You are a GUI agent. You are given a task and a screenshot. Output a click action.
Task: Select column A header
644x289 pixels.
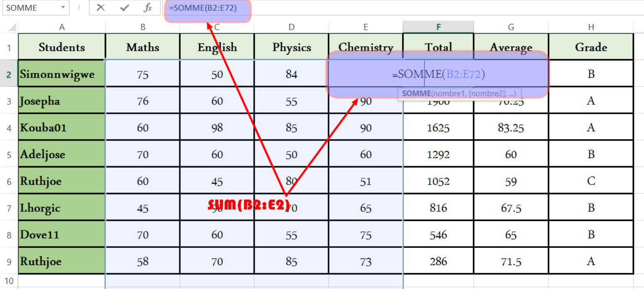tap(62, 27)
